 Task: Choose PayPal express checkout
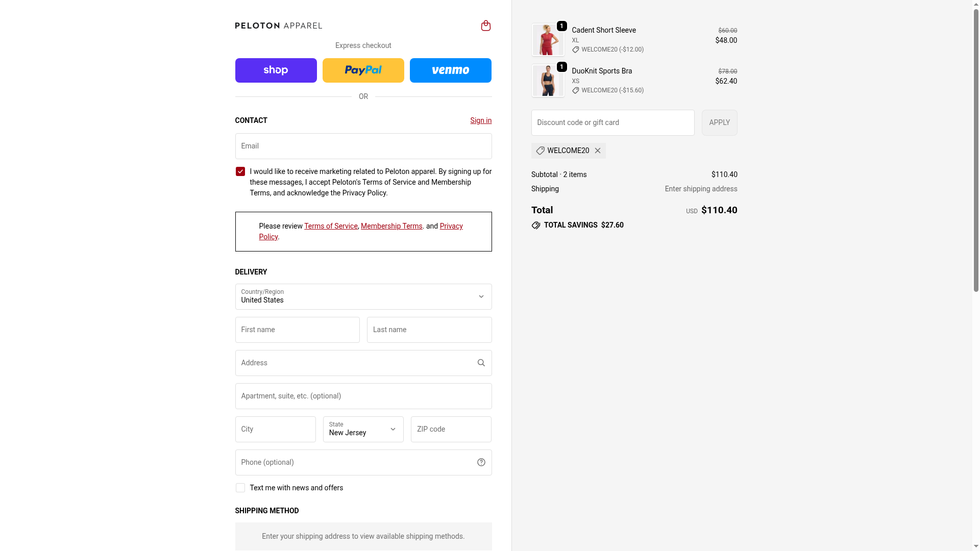[x=363, y=70]
